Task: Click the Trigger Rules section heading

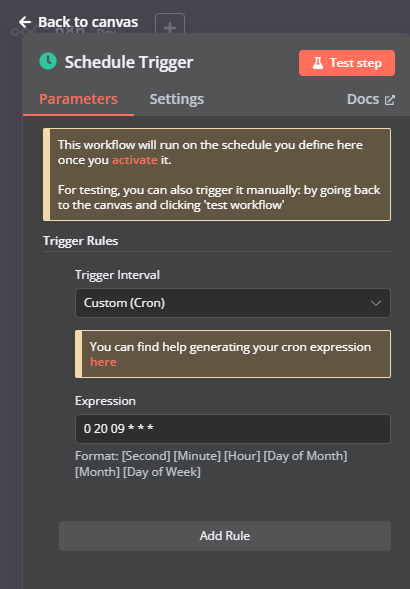Action: tap(80, 241)
